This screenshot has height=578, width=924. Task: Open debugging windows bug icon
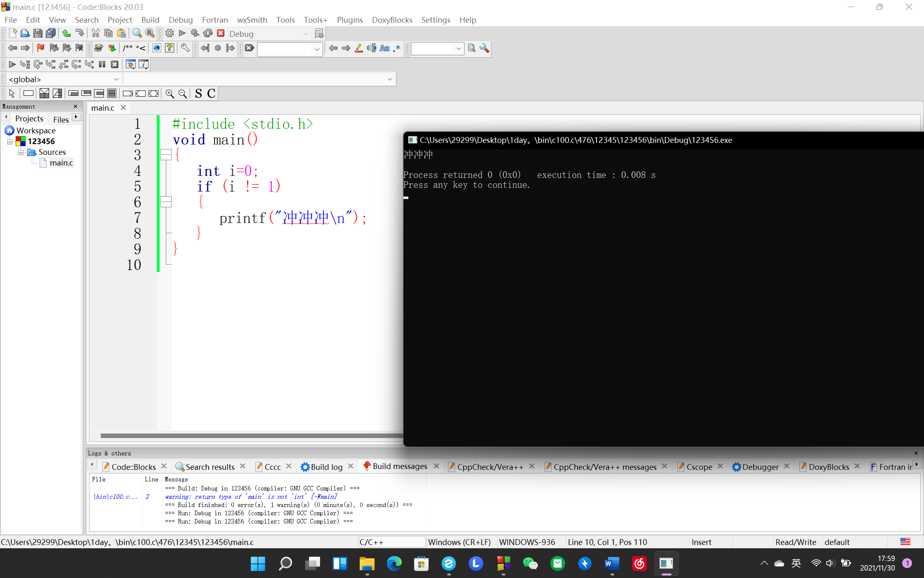pyautogui.click(x=130, y=64)
